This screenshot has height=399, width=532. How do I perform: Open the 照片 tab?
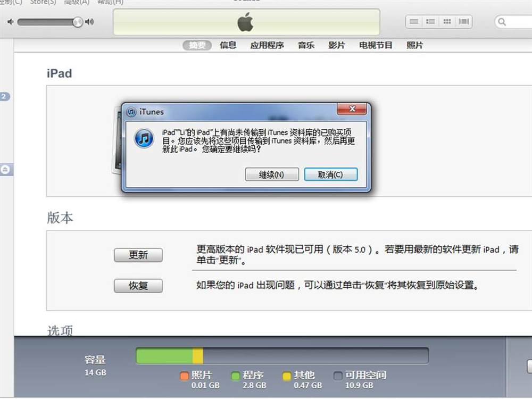[414, 45]
